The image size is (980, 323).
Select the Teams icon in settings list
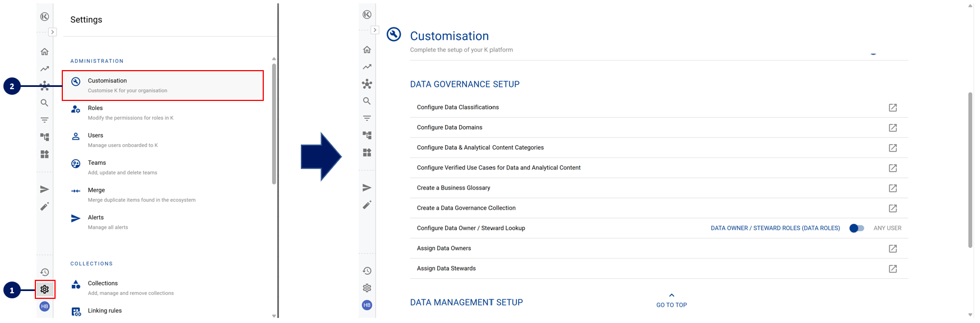point(76,164)
